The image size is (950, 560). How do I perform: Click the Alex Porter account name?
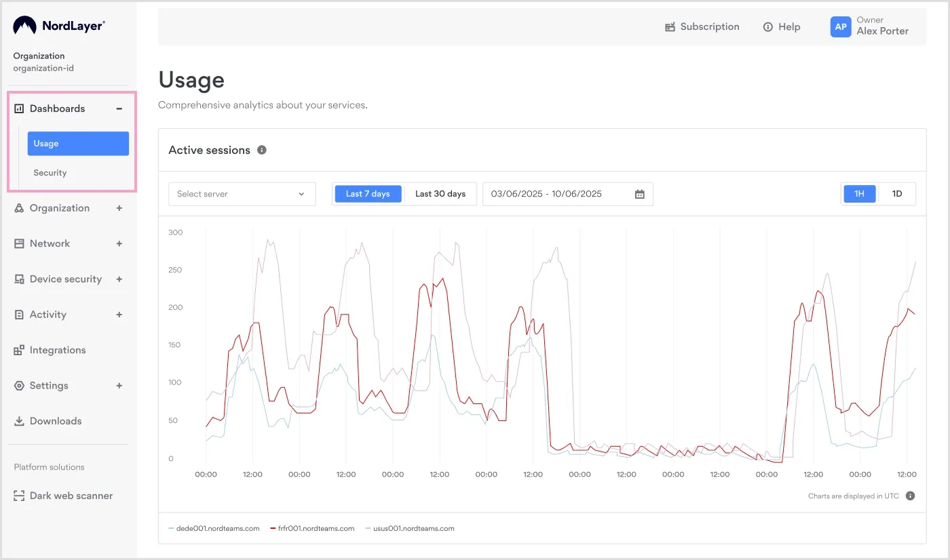882,31
